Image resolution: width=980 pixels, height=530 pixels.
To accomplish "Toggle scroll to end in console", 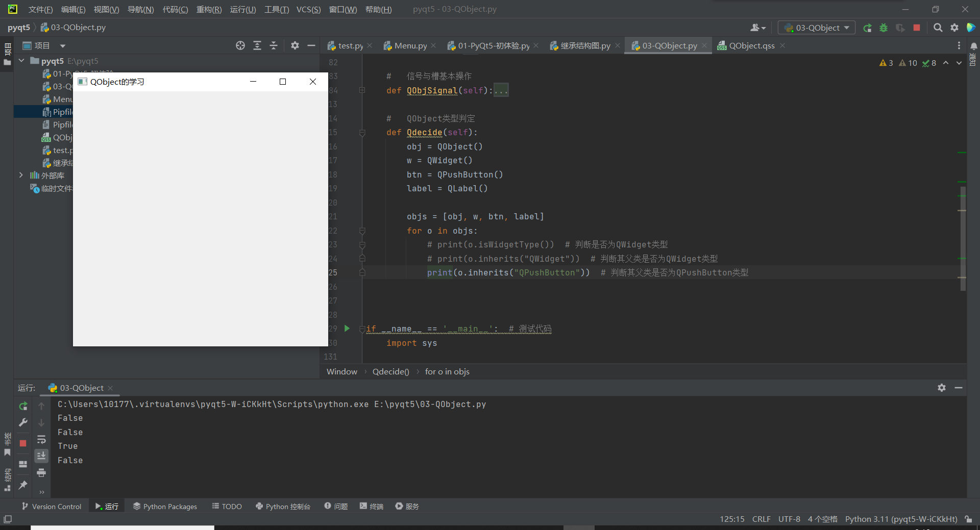I will (41, 456).
